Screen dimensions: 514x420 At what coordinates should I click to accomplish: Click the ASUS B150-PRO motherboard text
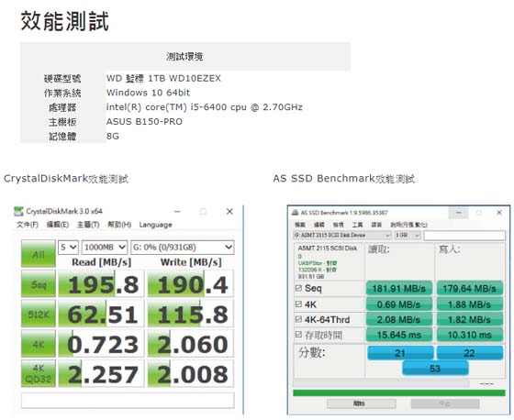click(x=144, y=122)
